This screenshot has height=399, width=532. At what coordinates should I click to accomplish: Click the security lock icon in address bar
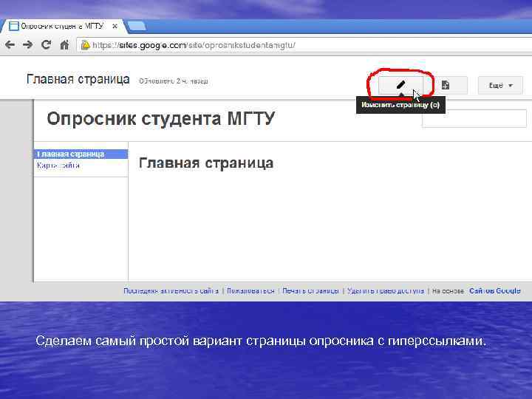pos(86,45)
